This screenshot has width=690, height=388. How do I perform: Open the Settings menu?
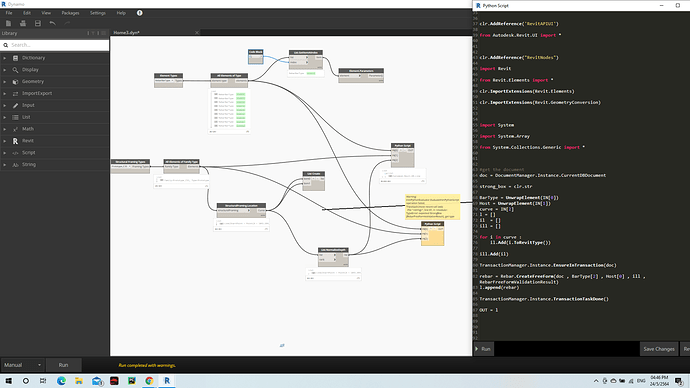[x=98, y=13]
